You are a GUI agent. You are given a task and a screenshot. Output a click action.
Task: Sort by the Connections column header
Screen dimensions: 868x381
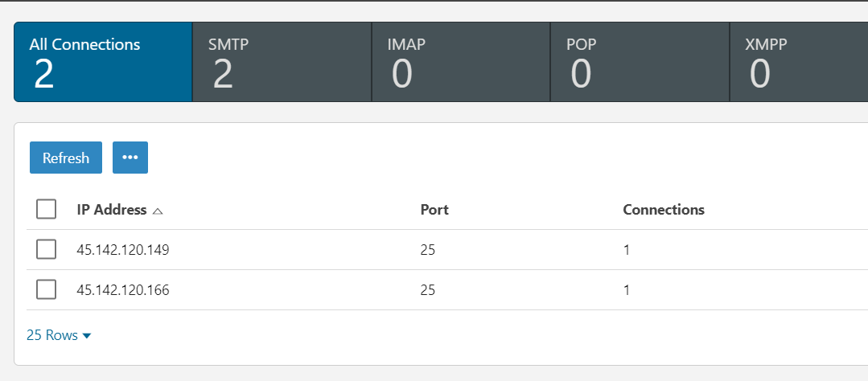(x=664, y=210)
